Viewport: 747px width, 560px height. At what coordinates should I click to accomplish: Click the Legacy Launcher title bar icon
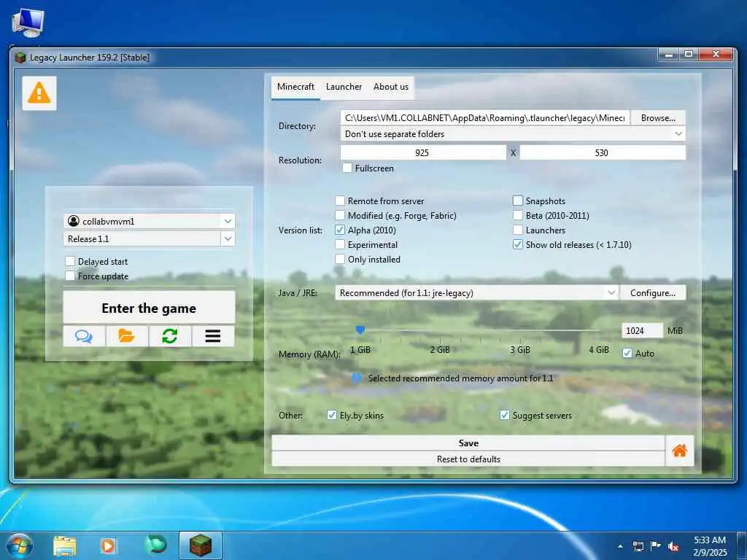pyautogui.click(x=20, y=58)
